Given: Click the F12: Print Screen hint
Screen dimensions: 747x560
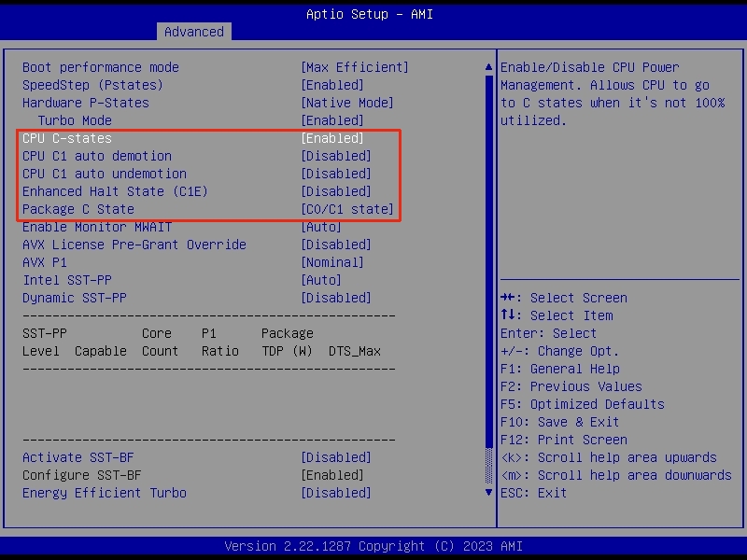Looking at the screenshot, I should 564,440.
